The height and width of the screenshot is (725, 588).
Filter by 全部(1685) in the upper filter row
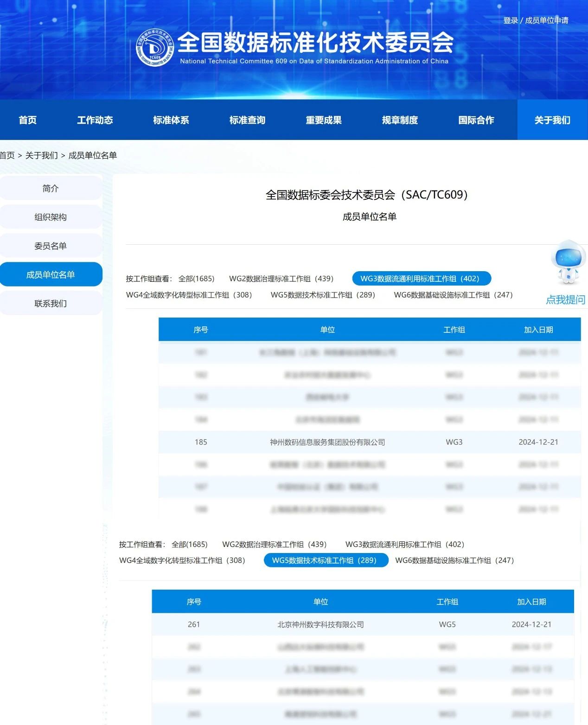tap(196, 279)
